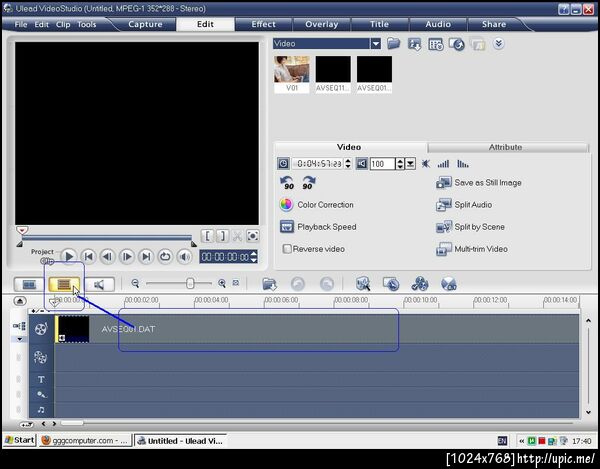Set the Mark-in bracket button
Image resolution: width=600 pixels, height=469 pixels.
pyautogui.click(x=207, y=236)
